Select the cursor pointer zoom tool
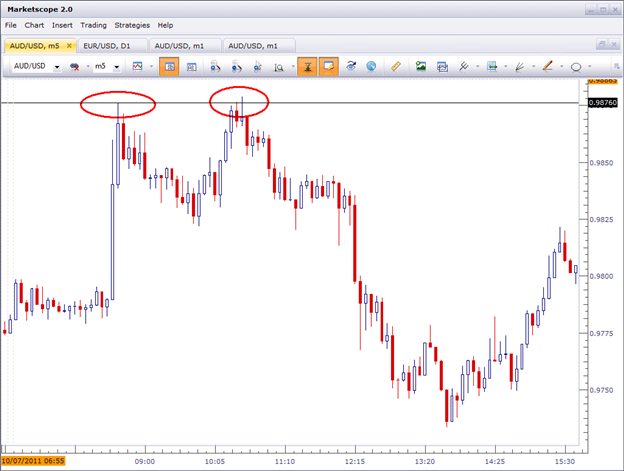Screen dimensions: 624x471 258,66
